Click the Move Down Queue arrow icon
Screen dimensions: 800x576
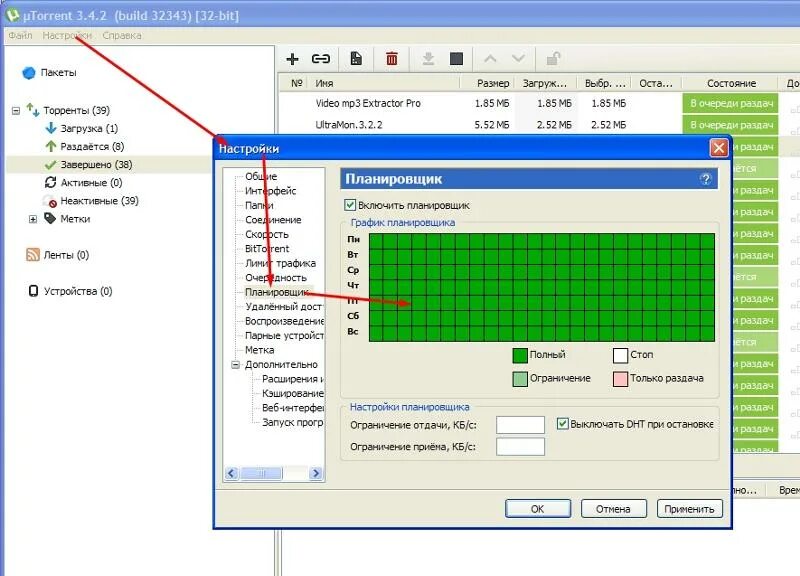(518, 59)
